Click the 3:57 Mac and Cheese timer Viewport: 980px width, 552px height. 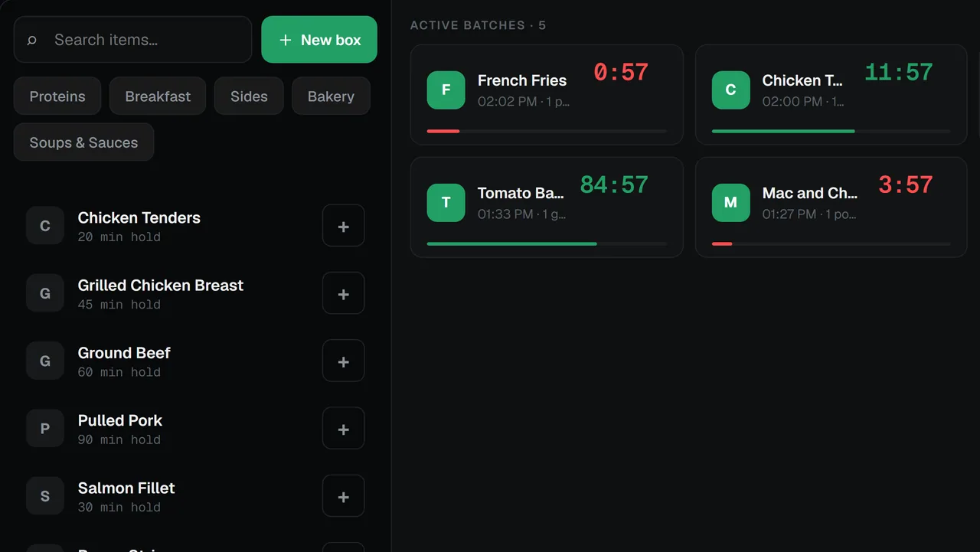point(906,185)
